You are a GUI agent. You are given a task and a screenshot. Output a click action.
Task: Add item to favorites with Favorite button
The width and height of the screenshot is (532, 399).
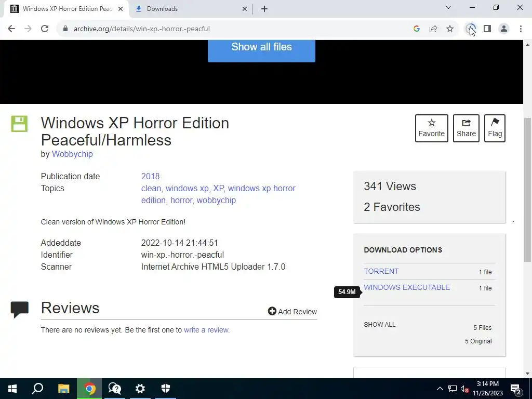click(432, 128)
